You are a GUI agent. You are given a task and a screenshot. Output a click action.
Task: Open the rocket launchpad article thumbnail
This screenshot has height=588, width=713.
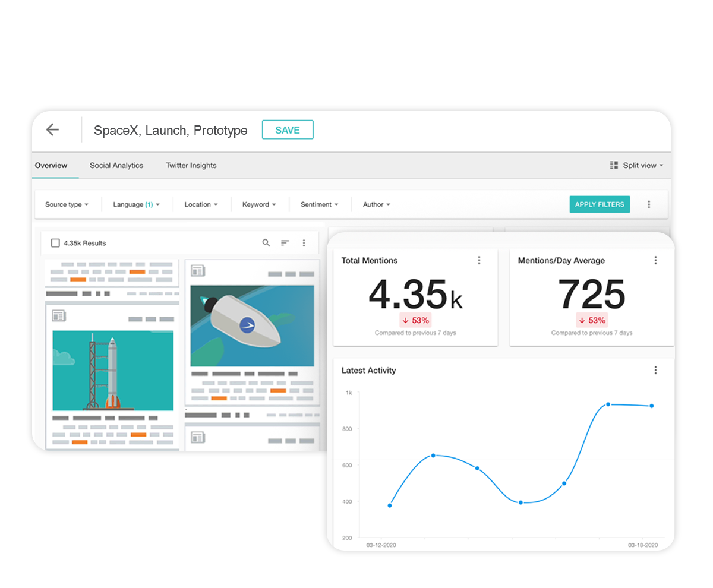coord(112,368)
